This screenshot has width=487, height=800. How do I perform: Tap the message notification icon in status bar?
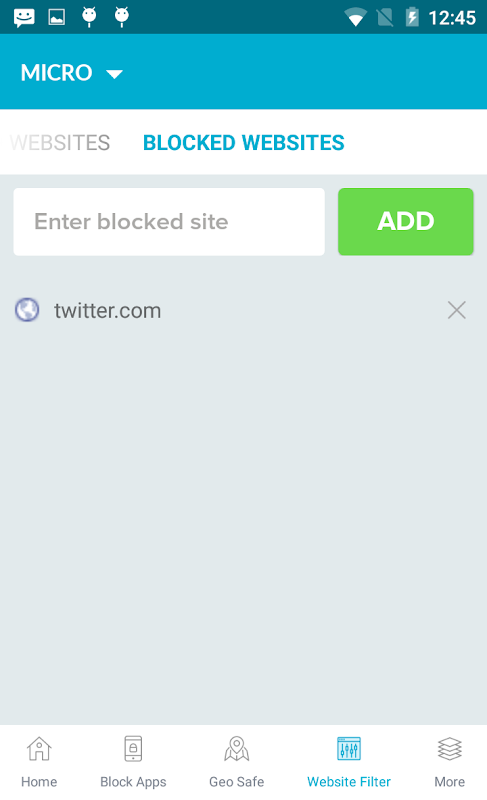point(24,17)
